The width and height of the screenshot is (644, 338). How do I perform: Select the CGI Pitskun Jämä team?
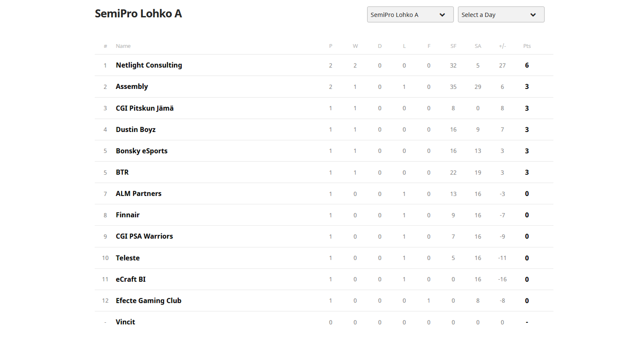tap(144, 108)
